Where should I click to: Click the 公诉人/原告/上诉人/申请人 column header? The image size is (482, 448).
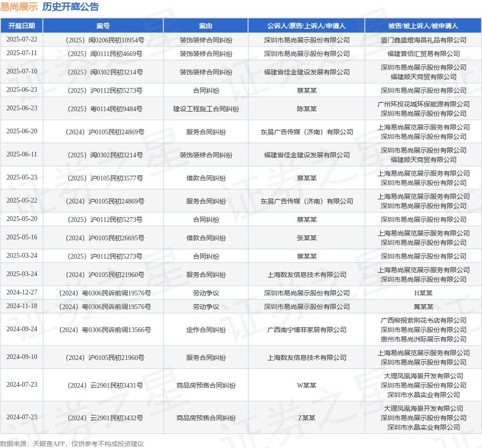306,26
